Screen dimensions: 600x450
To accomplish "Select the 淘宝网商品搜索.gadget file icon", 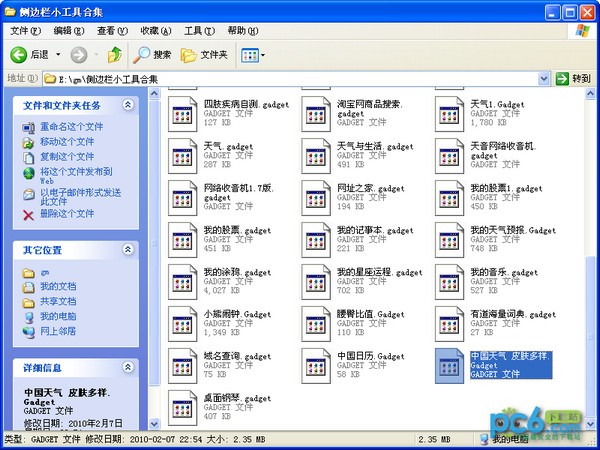I will click(316, 114).
